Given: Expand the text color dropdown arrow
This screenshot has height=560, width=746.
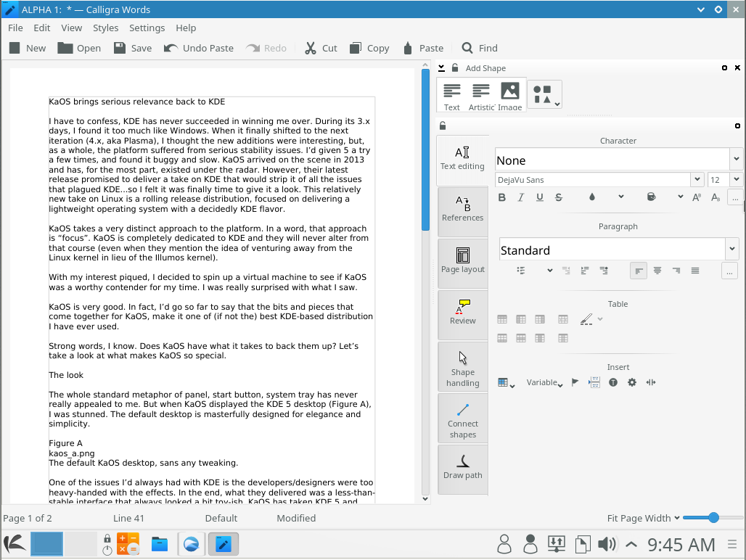Looking at the screenshot, I should click(621, 197).
